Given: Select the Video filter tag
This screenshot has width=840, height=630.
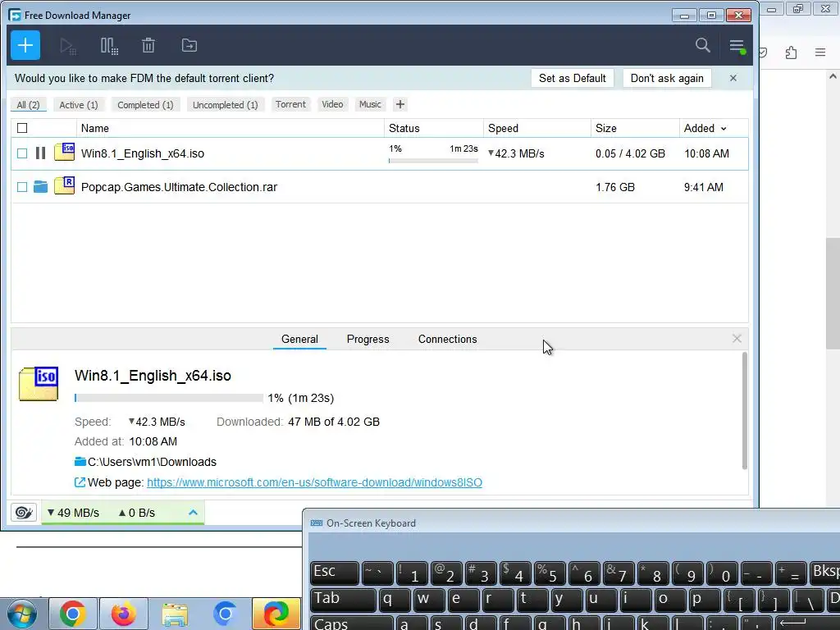Looking at the screenshot, I should click(x=332, y=104).
